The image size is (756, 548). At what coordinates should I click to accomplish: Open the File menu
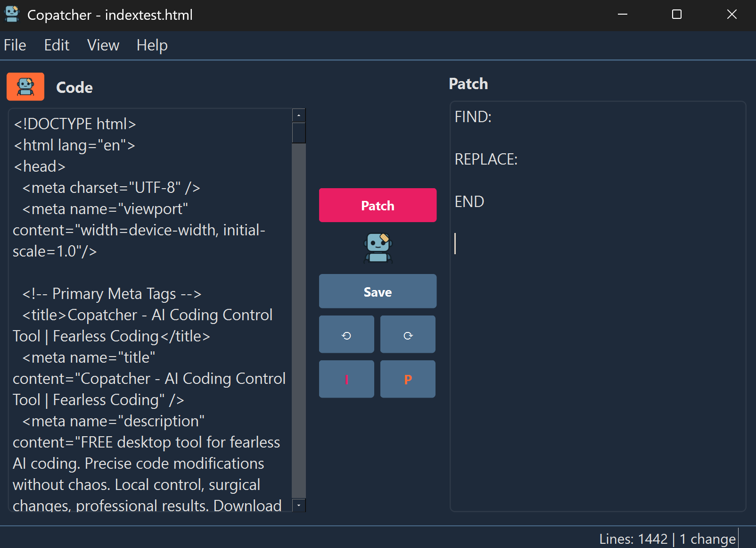[15, 45]
